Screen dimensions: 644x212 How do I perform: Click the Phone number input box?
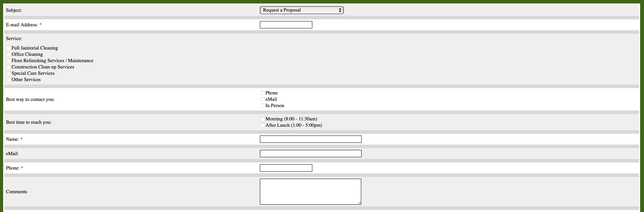pyautogui.click(x=286, y=168)
